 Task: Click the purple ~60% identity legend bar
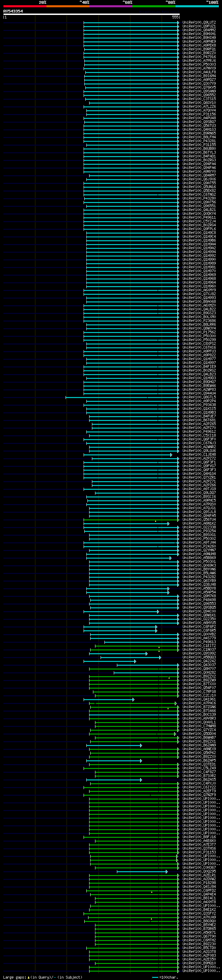[111, 7]
